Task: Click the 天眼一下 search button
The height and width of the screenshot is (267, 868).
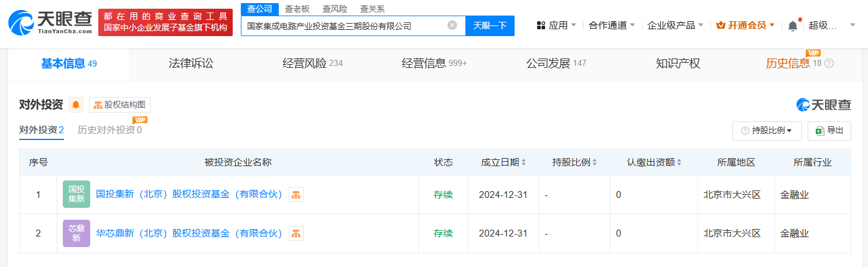Action: click(x=490, y=26)
